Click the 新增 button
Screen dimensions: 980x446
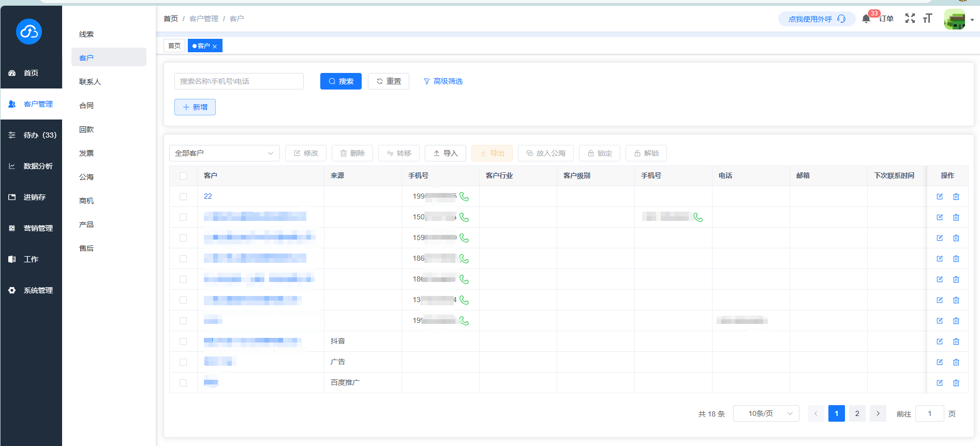click(x=195, y=107)
